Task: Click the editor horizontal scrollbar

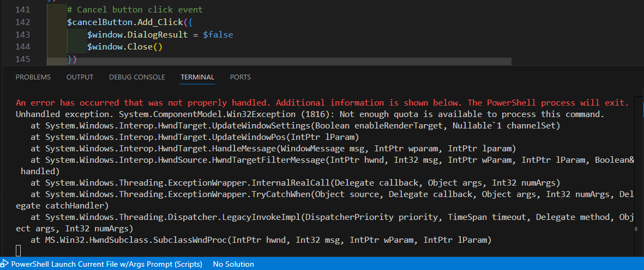Action: point(279,62)
